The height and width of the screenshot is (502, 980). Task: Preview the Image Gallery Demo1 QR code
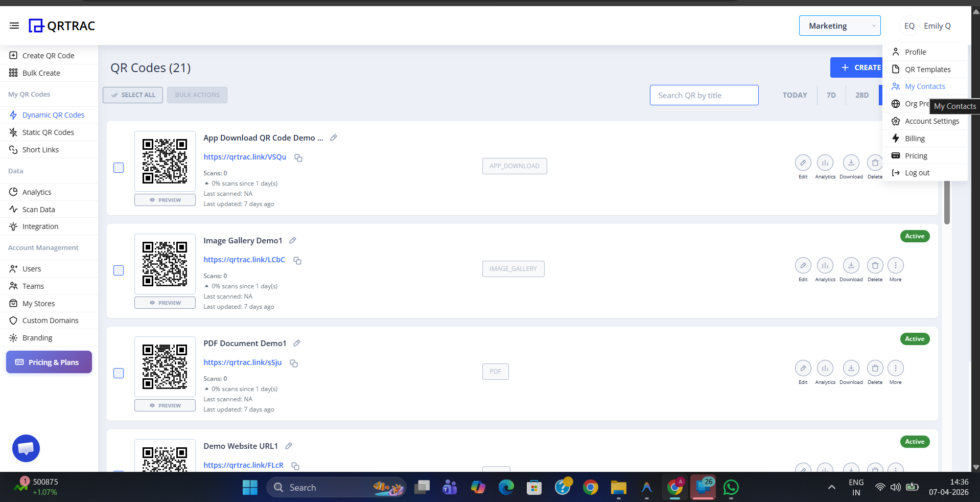coord(165,302)
